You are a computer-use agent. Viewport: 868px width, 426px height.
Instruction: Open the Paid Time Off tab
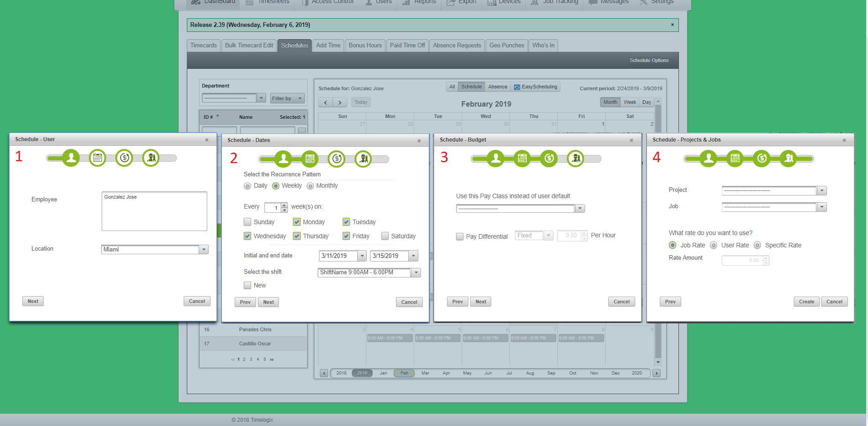tap(407, 46)
